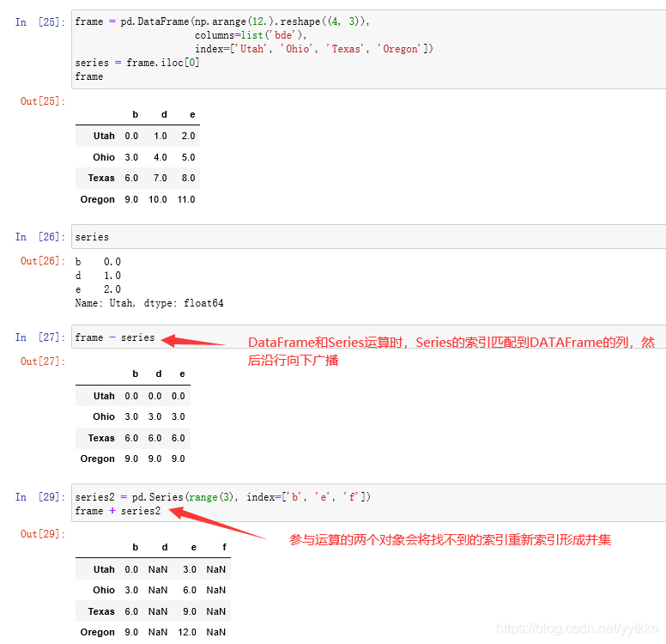The width and height of the screenshot is (666, 644).
Task: Click the Out[25] prompt label
Action: coord(43,101)
